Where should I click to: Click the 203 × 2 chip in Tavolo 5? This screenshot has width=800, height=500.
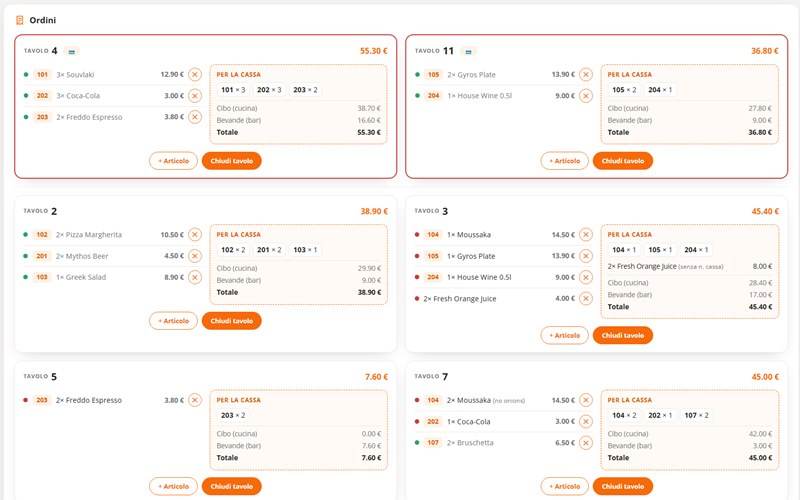[233, 415]
